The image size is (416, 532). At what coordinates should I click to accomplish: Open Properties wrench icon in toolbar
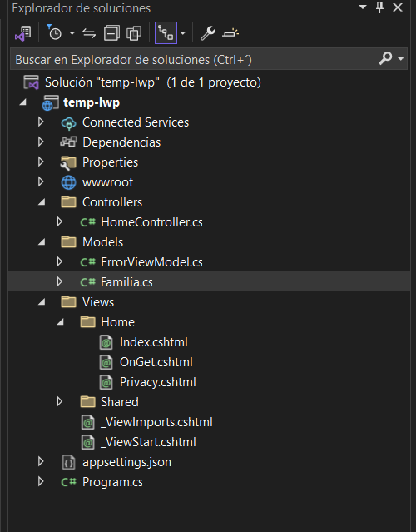[208, 33]
